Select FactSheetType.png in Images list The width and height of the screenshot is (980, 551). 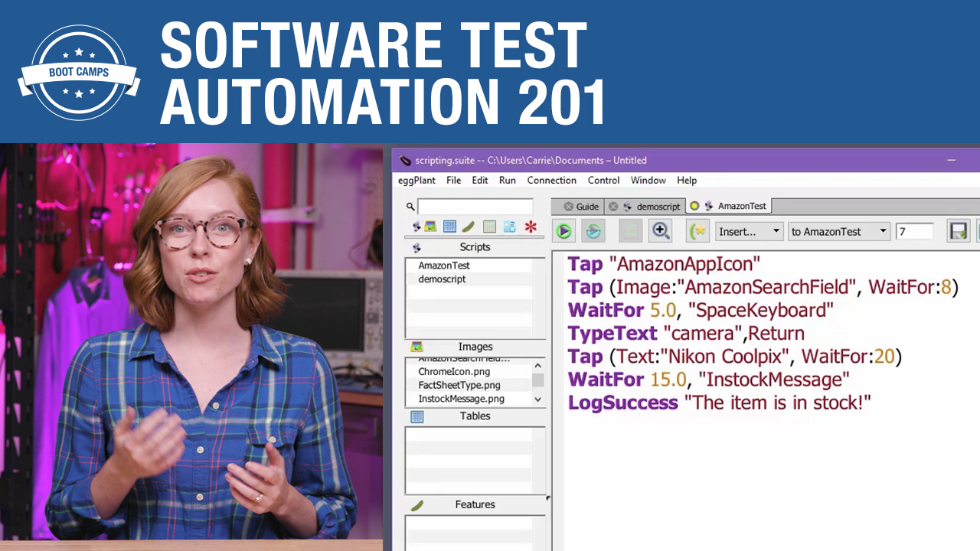[x=459, y=386]
